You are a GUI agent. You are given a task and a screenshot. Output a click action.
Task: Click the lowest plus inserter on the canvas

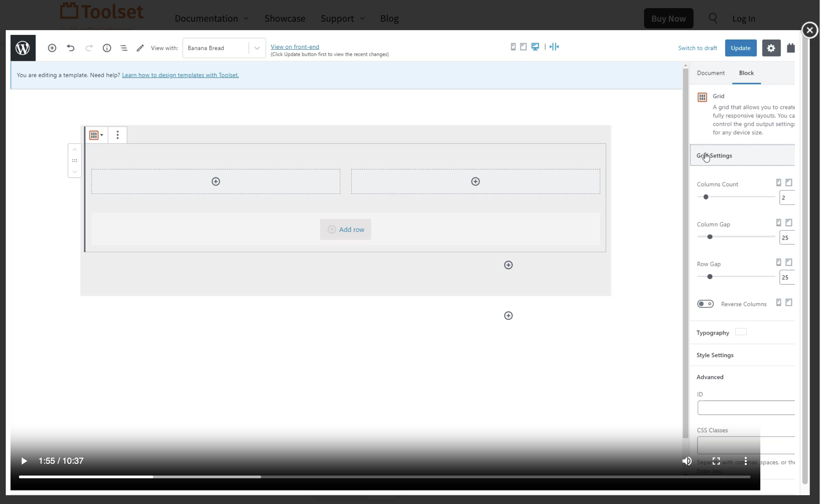tap(508, 316)
